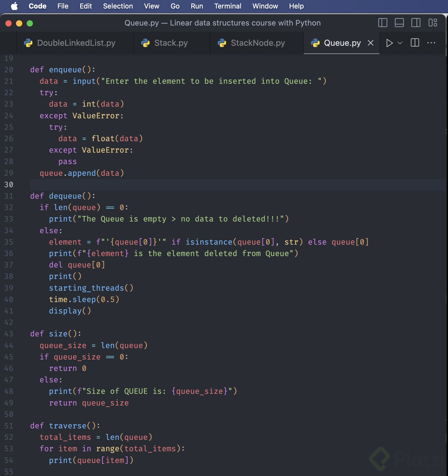Minimize the window with yellow button
Screen dimensions: 448x476
tap(19, 23)
